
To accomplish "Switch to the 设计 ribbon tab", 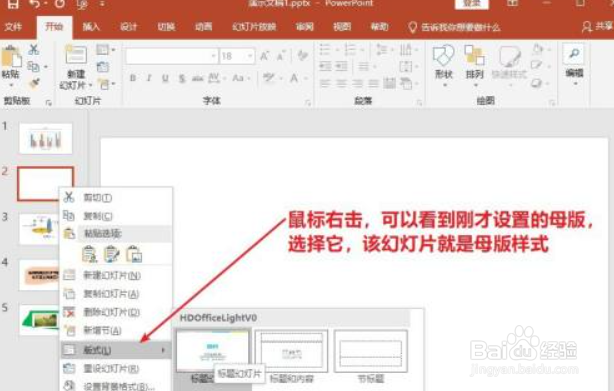I will [x=128, y=27].
